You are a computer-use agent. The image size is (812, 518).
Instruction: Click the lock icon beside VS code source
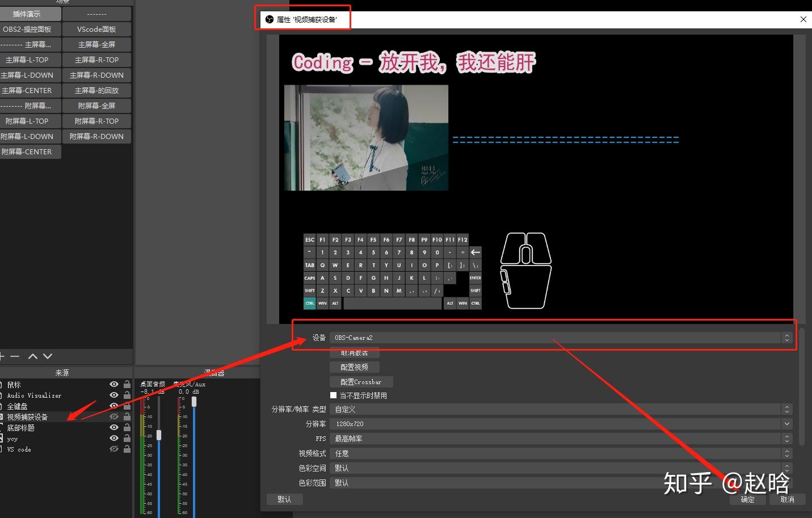[127, 449]
